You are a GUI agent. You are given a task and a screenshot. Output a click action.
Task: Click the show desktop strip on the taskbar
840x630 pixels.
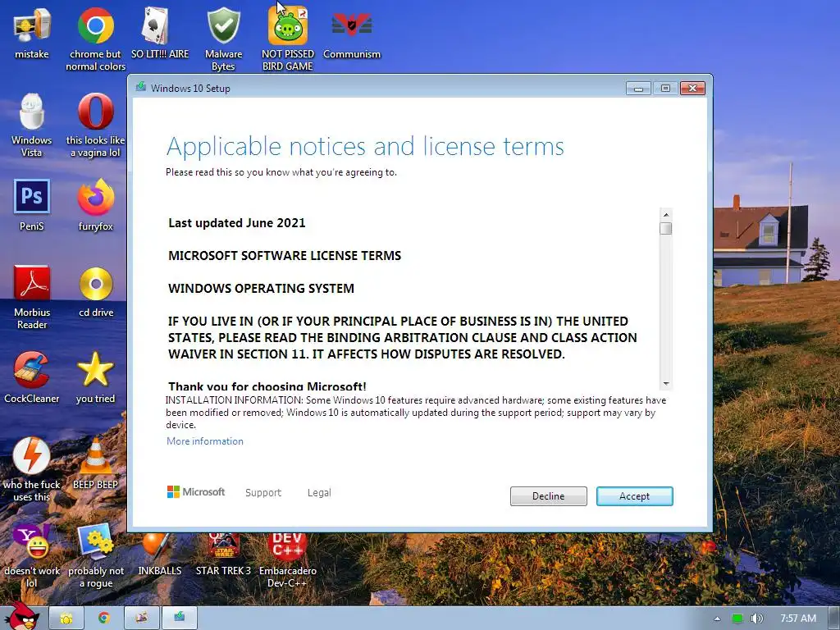[x=835, y=619]
